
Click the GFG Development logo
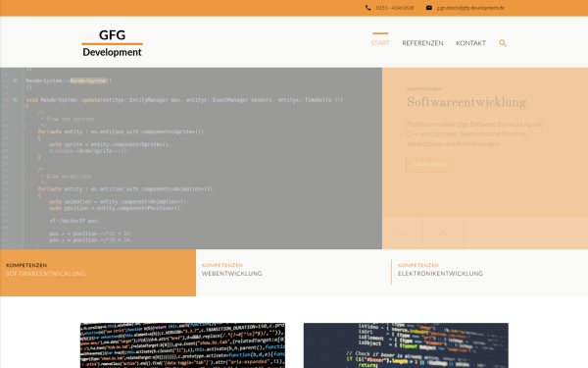point(112,43)
